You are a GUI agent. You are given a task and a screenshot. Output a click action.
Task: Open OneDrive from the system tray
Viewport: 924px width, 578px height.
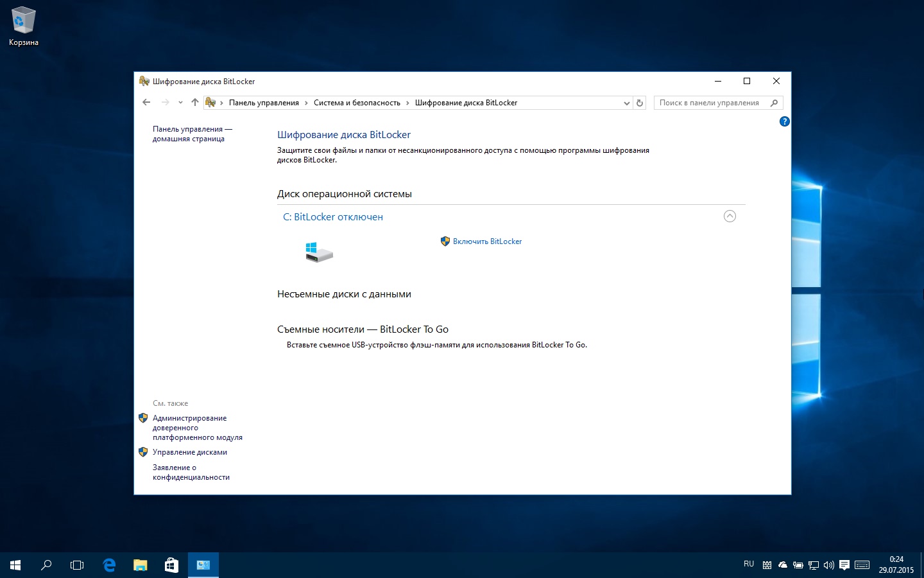coord(782,565)
